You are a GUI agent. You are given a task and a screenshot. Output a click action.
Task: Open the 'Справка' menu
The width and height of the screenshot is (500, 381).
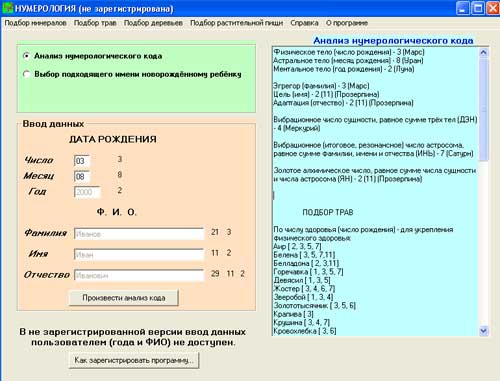(304, 23)
